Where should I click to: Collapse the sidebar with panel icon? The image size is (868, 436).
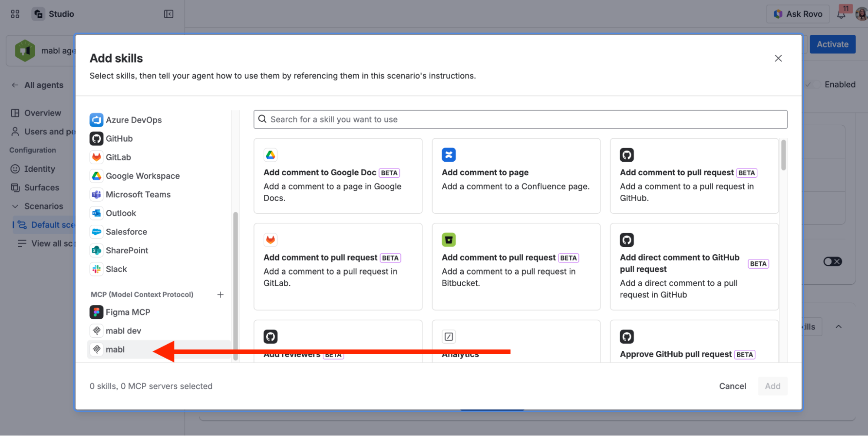click(168, 14)
